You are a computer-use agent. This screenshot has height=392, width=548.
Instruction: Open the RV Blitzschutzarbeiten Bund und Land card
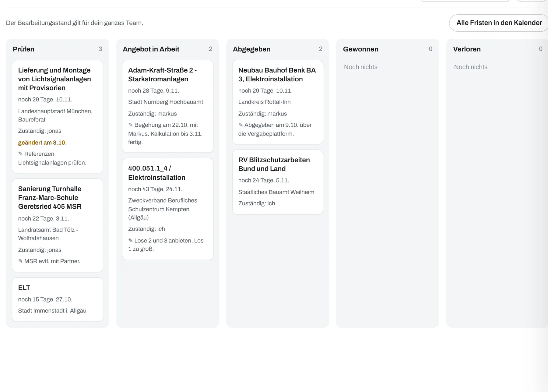(x=278, y=182)
